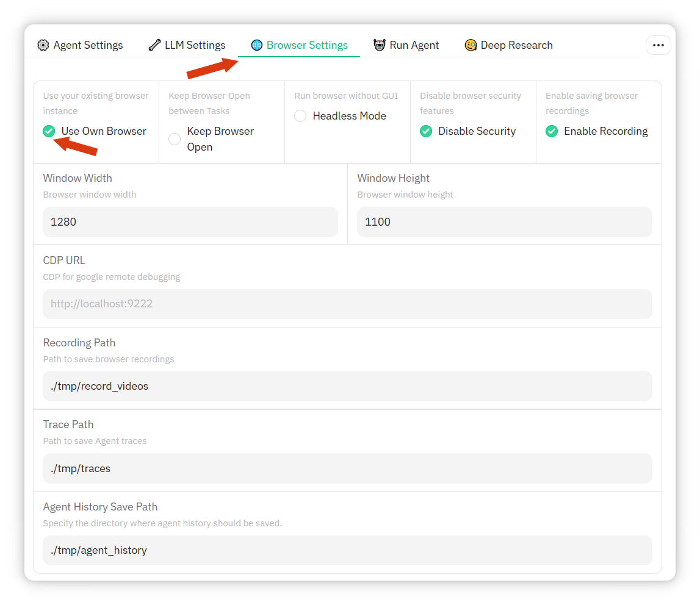Screen dimensions: 700x605
Task: Turn on Headless Mode checkbox
Action: point(300,116)
